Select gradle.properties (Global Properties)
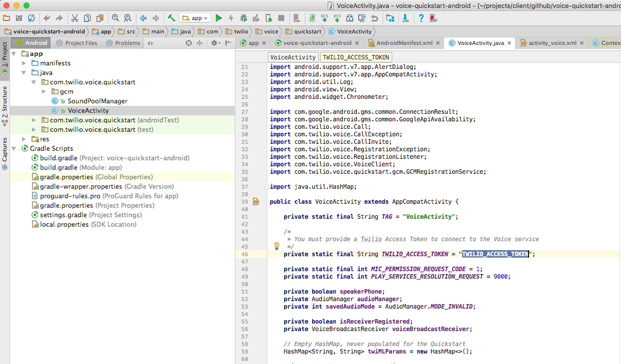 click(x=92, y=177)
